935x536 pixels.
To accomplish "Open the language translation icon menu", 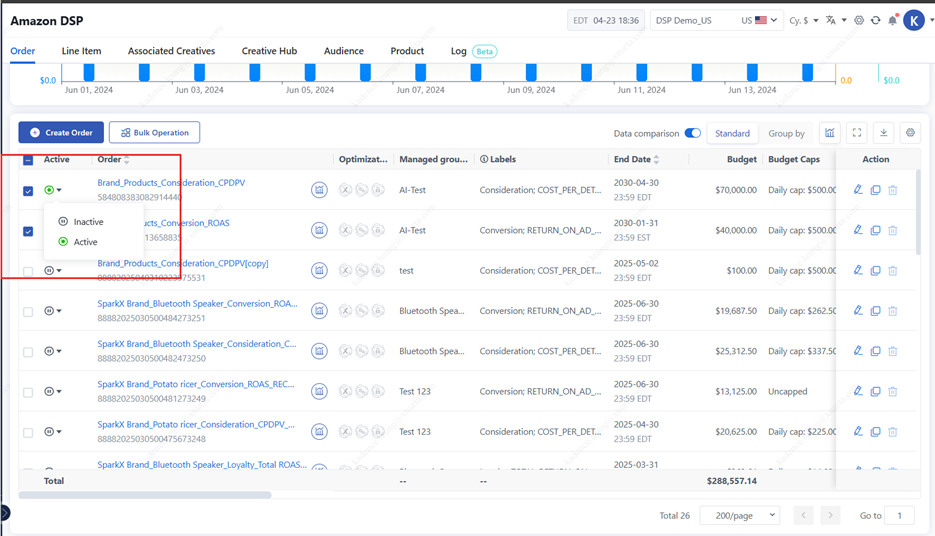I will click(x=834, y=21).
